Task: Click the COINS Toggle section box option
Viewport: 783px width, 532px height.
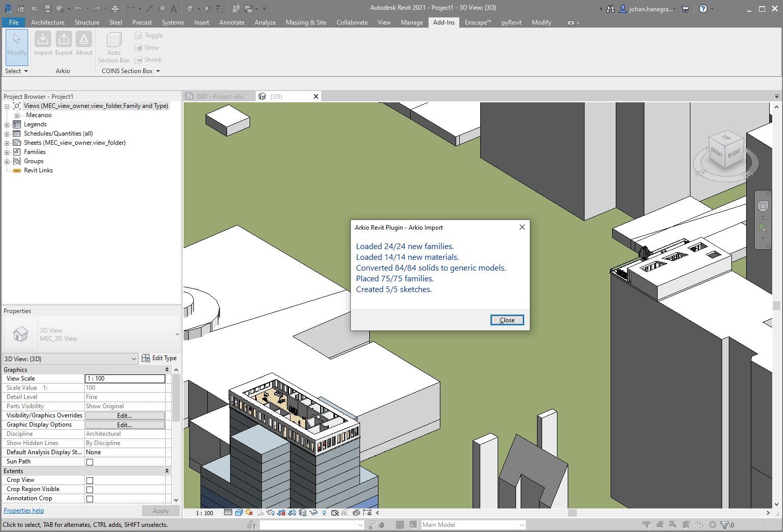Action: 148,35
